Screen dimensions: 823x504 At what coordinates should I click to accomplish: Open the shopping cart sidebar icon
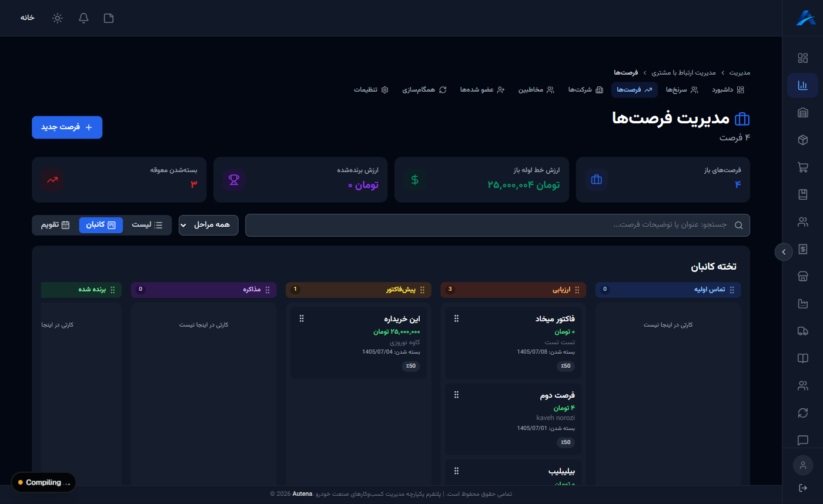point(802,167)
